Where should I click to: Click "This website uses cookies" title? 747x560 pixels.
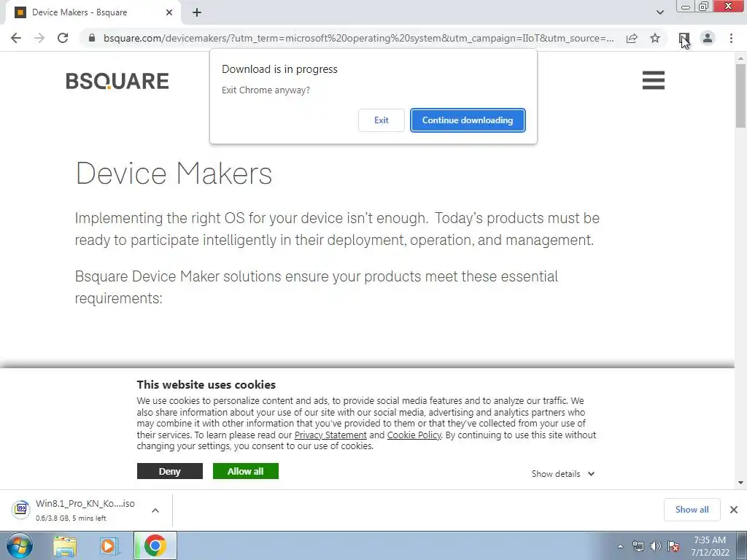click(206, 385)
